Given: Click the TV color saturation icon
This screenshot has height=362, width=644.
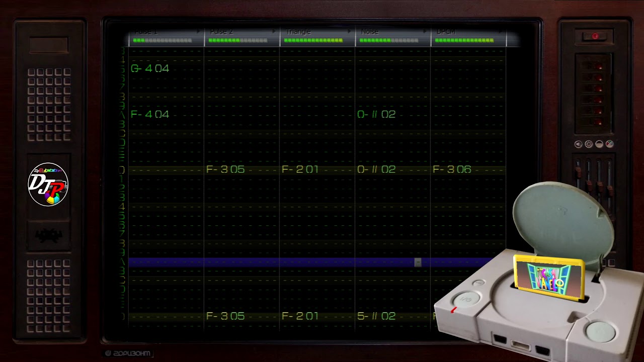Looking at the screenshot, I should [610, 144].
